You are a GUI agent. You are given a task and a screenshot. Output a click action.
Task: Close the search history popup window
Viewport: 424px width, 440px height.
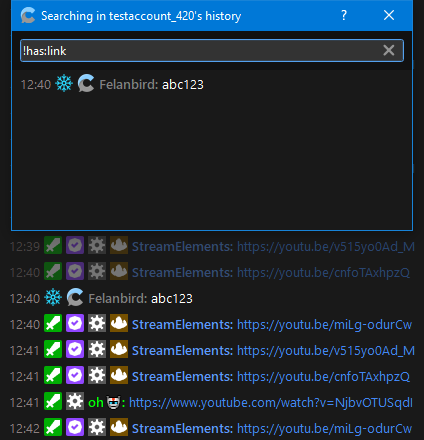(389, 15)
